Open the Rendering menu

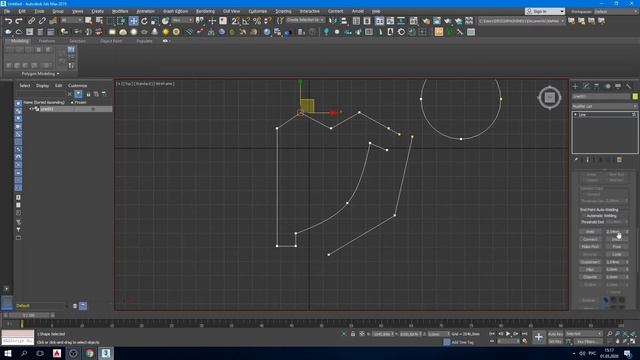click(205, 11)
